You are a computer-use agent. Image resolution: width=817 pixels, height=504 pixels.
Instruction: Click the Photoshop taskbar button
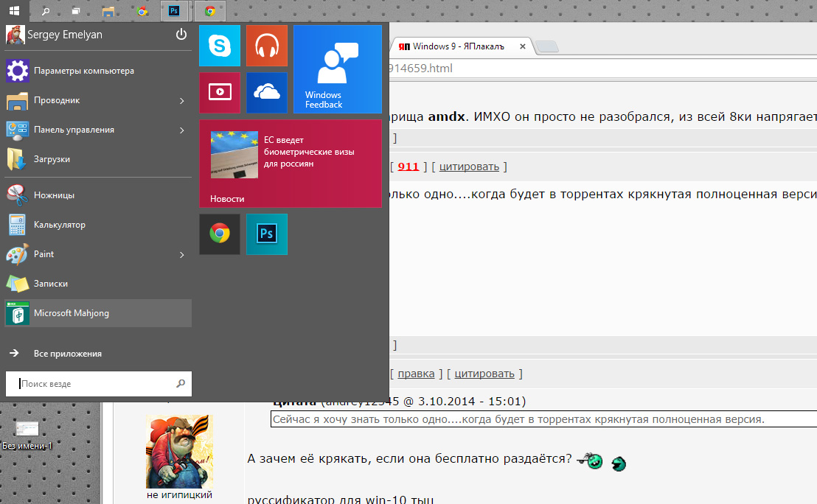(x=174, y=11)
